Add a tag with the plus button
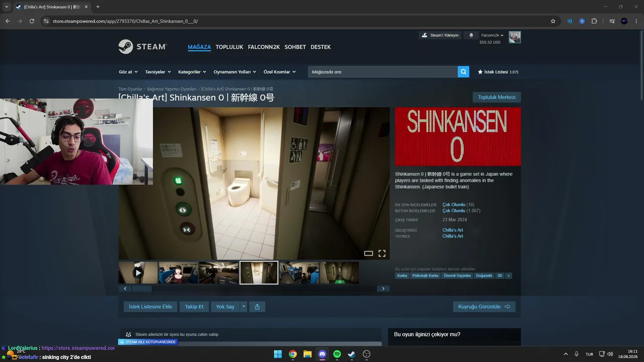 coord(509,276)
